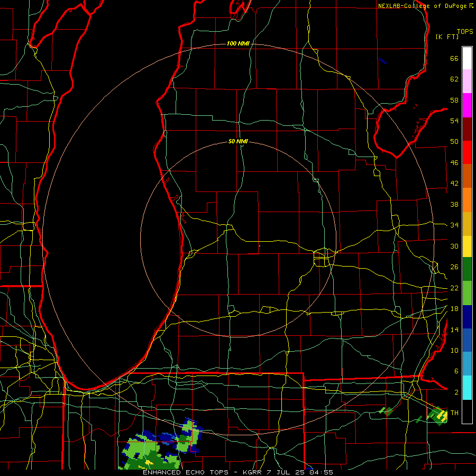Click the cyan radar site dot at map center
Screen dimensions: 476x476
(260, 245)
